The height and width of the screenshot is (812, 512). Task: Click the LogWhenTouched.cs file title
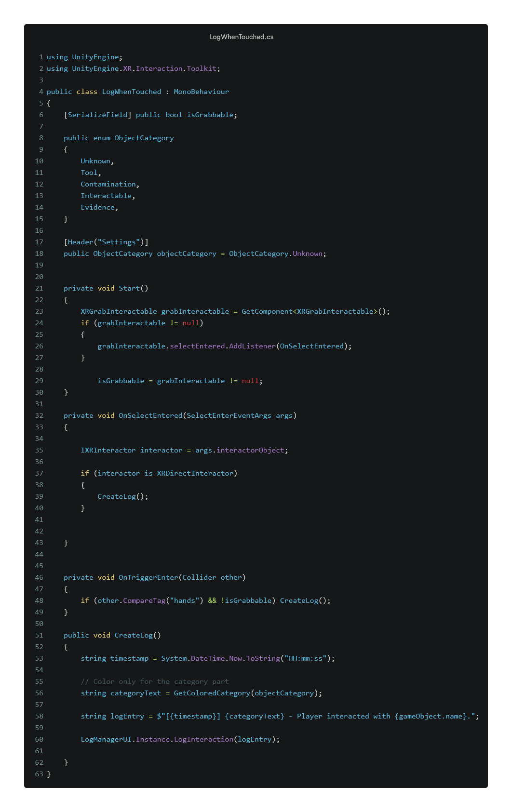[x=242, y=37]
